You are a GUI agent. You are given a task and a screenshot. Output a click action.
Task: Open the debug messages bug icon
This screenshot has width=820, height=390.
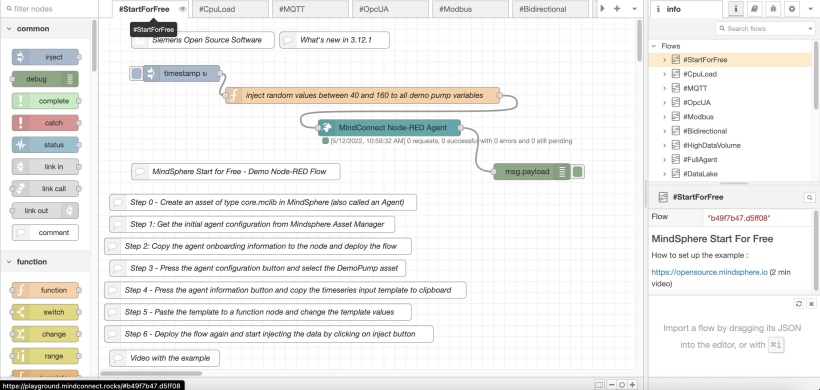click(x=773, y=9)
